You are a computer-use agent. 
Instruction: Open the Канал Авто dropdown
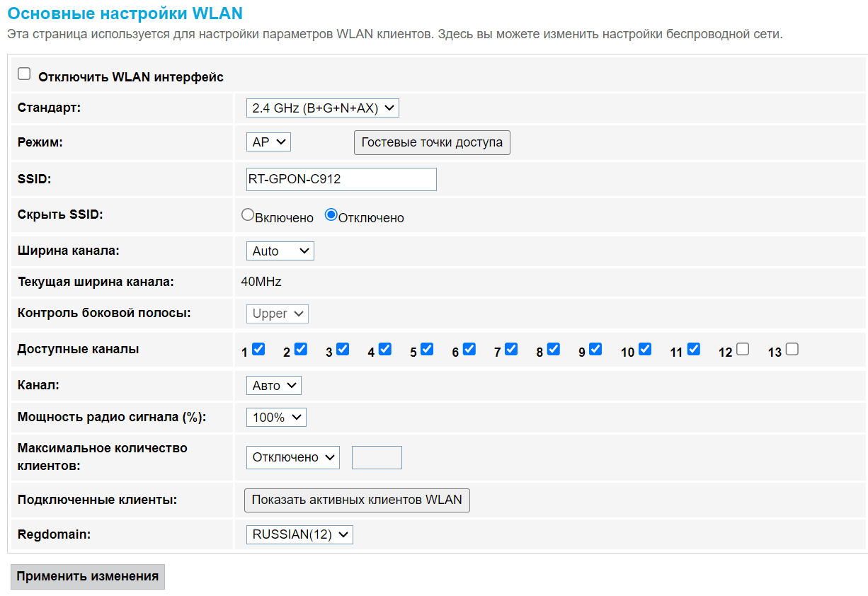(274, 386)
